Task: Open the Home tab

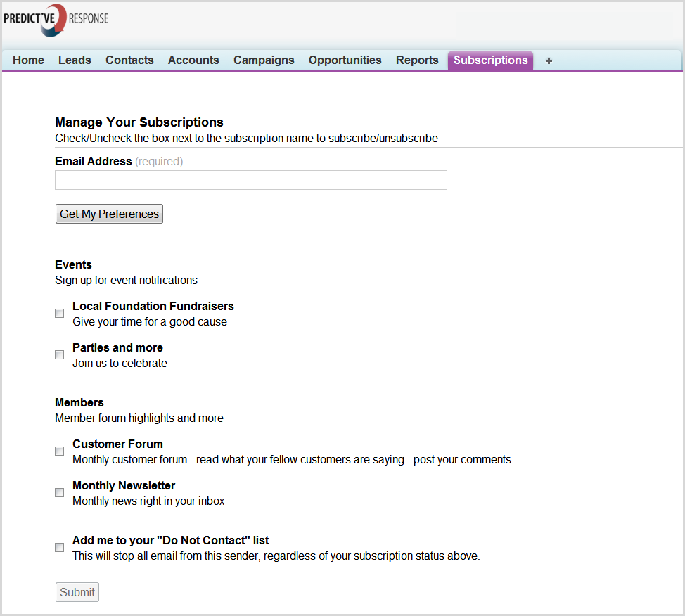Action: tap(28, 60)
